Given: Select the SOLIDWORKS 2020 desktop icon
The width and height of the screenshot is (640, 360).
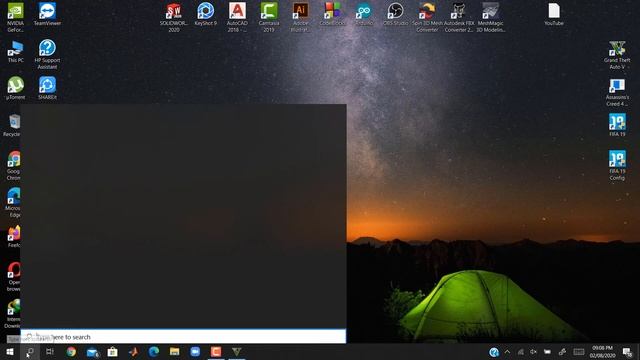Looking at the screenshot, I should pyautogui.click(x=174, y=17).
